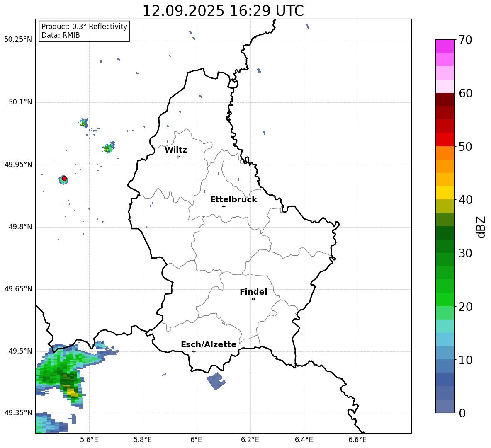Click the 49.5°N latitude label
Viewport: 491px width, 448px height.
[20, 351]
